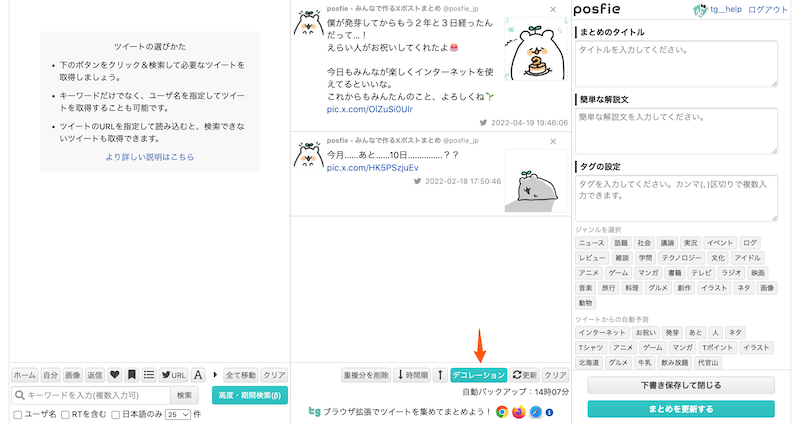This screenshot has width=800, height=424.
Task: Click the bookmark icon button
Action: pyautogui.click(x=132, y=375)
